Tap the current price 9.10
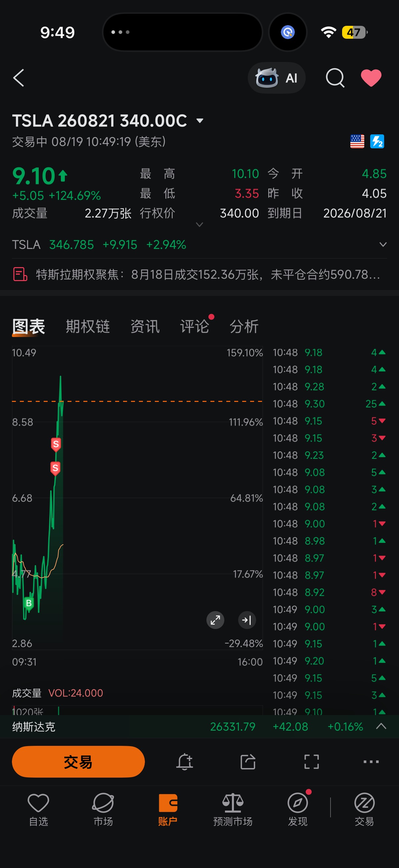The height and width of the screenshot is (868, 399). click(x=34, y=176)
